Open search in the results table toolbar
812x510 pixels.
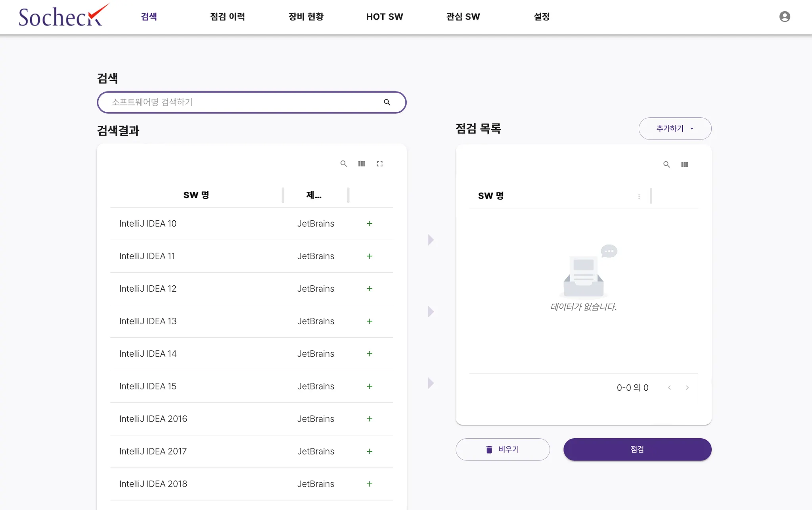343,164
